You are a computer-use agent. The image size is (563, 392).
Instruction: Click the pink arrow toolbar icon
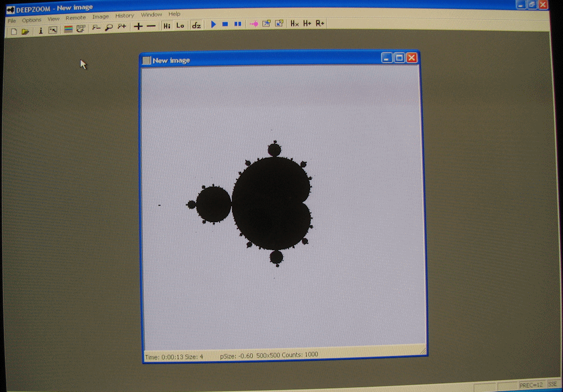(x=254, y=24)
